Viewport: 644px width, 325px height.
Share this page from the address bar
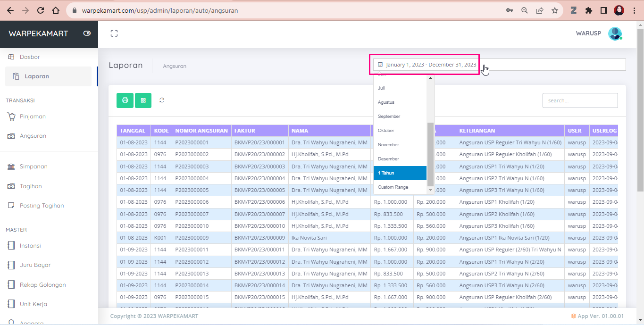(540, 10)
